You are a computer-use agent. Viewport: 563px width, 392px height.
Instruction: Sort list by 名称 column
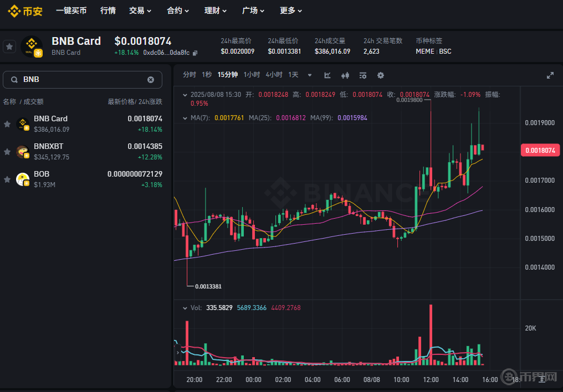pyautogui.click(x=9, y=102)
